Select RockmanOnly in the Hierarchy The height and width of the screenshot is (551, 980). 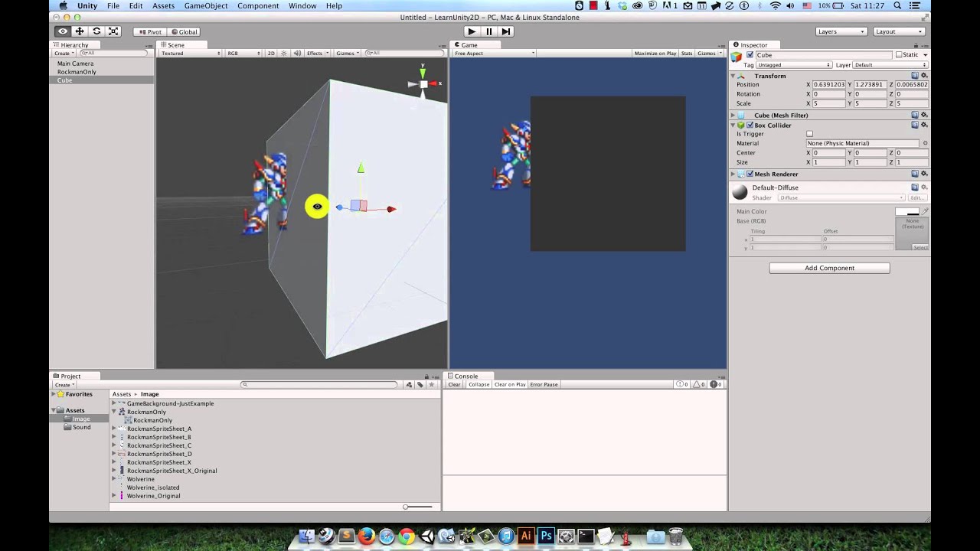77,72
